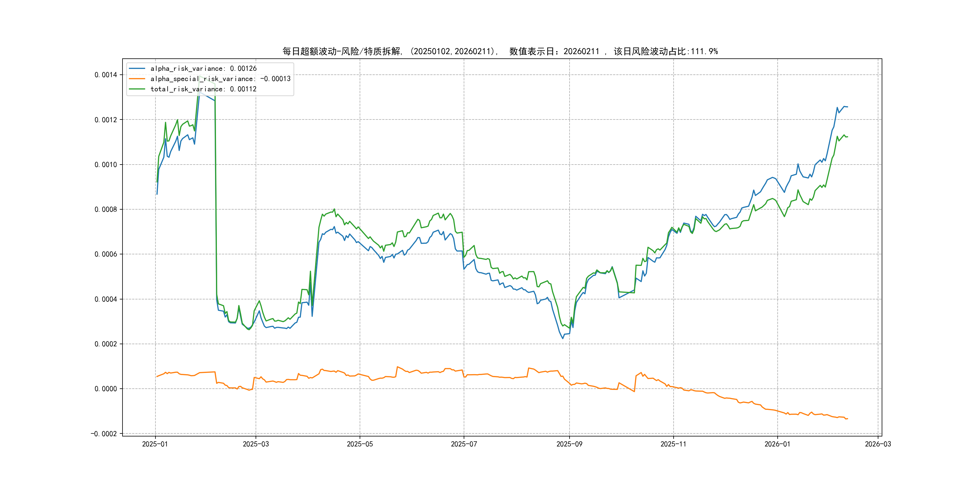The width and height of the screenshot is (980, 490).
Task: Click the 0.0014 y-axis tick label
Action: pos(106,75)
